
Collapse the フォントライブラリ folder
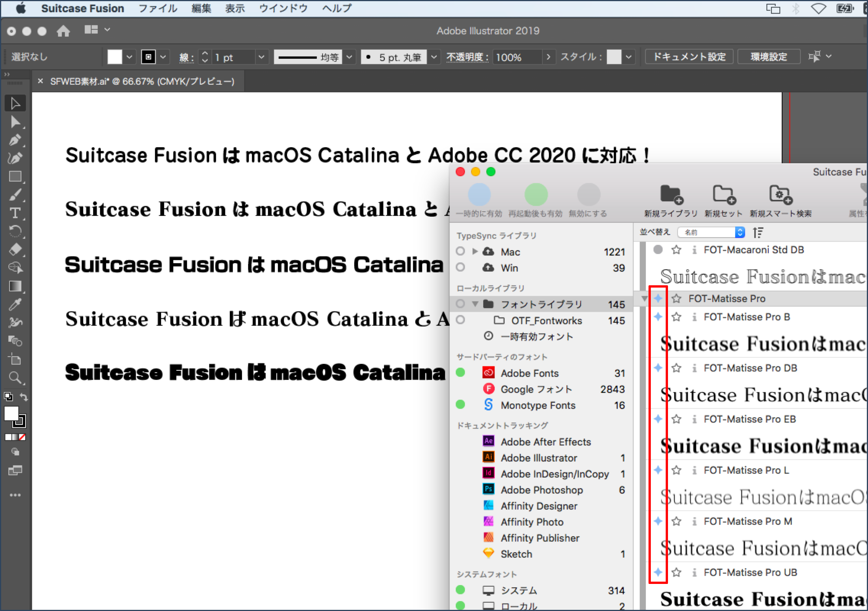coord(475,304)
